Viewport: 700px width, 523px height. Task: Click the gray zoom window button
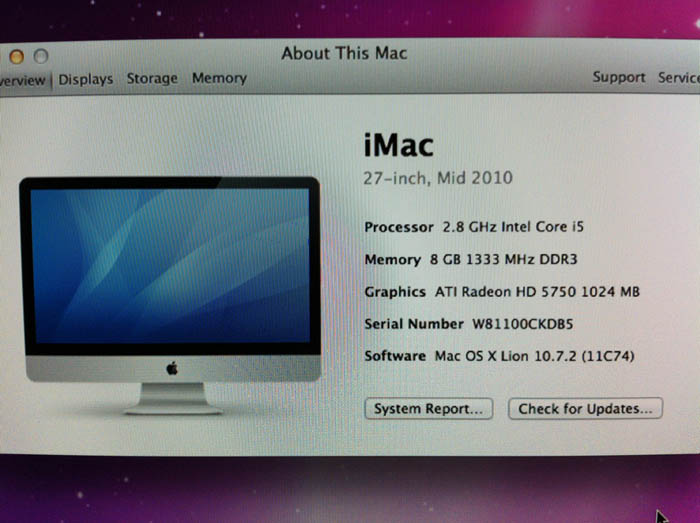click(x=41, y=56)
